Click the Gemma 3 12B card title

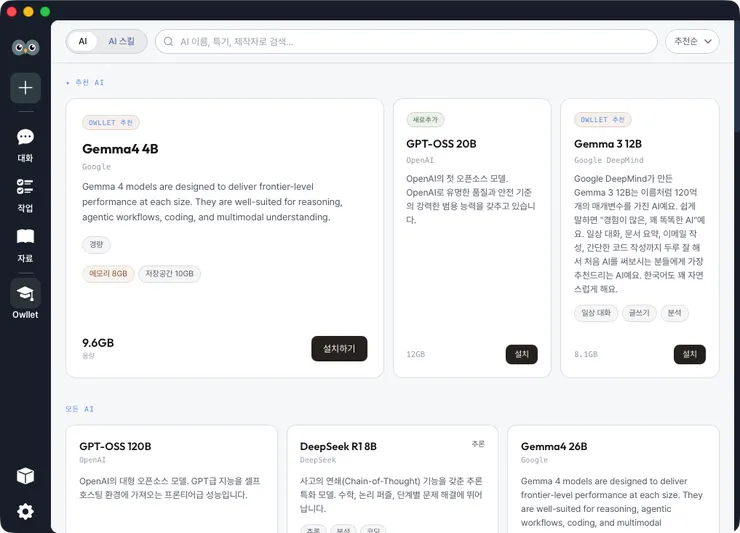tap(608, 144)
